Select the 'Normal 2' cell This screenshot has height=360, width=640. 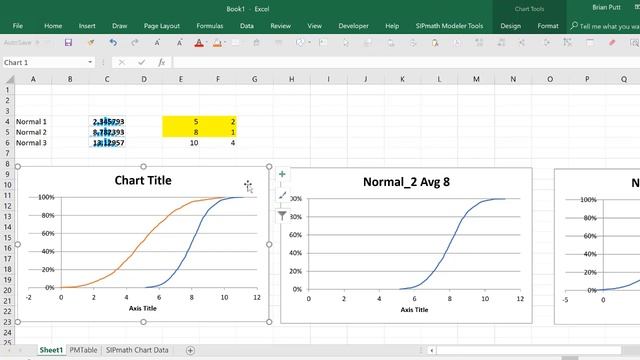click(x=33, y=132)
